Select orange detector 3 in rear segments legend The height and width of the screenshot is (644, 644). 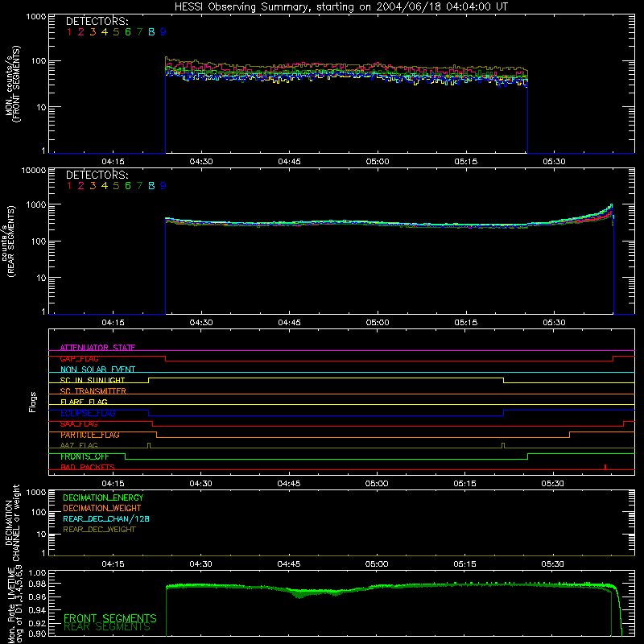pyautogui.click(x=93, y=186)
